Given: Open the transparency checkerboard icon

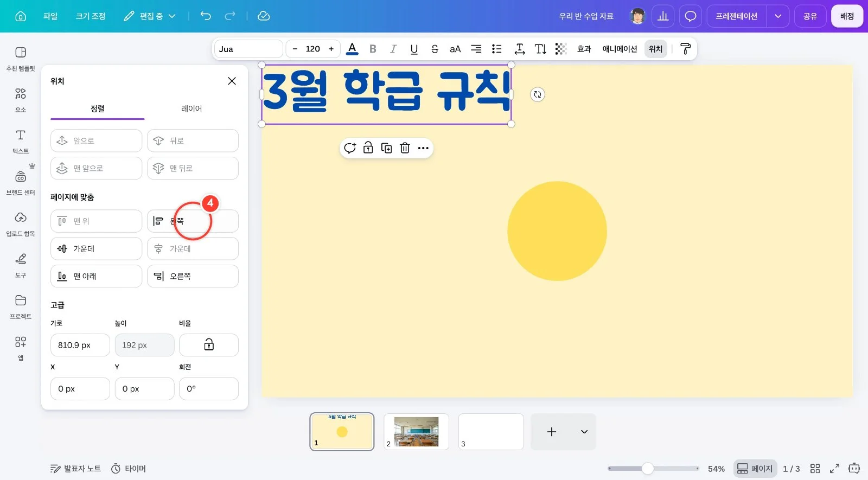Looking at the screenshot, I should 561,49.
